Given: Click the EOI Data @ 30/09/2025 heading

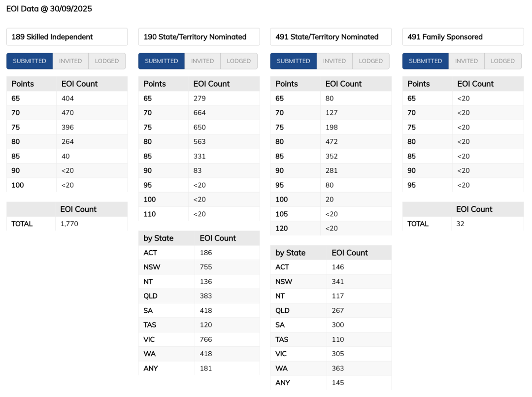Looking at the screenshot, I should tap(49, 9).
